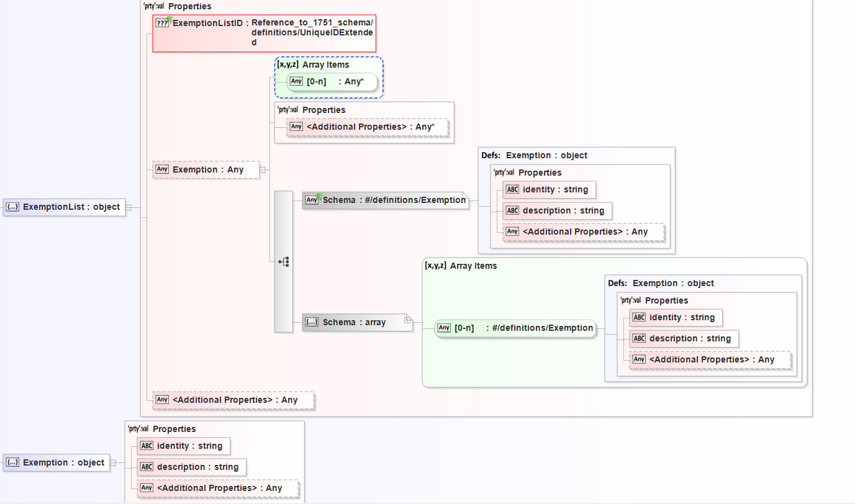Click Any icon on Schema : #/definitions/Exemption
855x504 pixels.
point(312,200)
